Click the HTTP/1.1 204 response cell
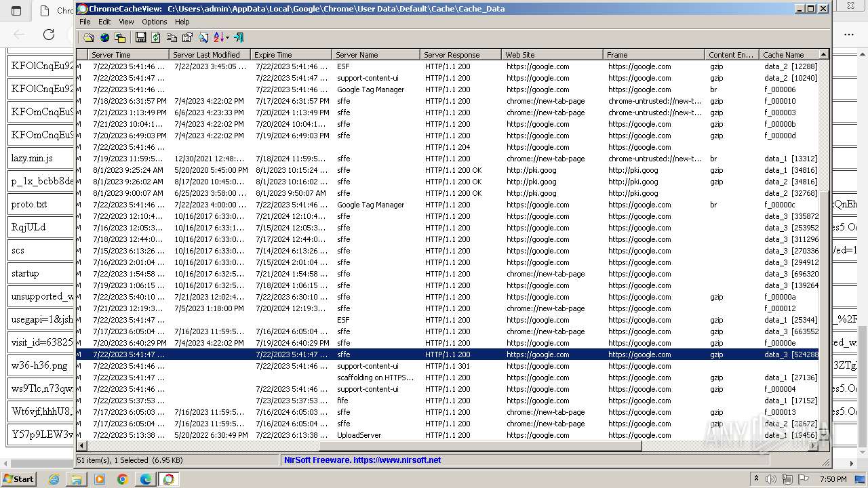This screenshot has height=488, width=868. point(448,147)
